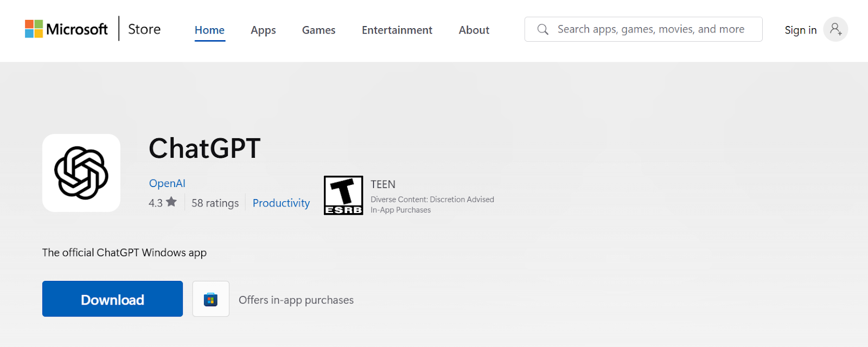Click the user account avatar icon
Viewport: 868px width, 347px height.
point(835,29)
